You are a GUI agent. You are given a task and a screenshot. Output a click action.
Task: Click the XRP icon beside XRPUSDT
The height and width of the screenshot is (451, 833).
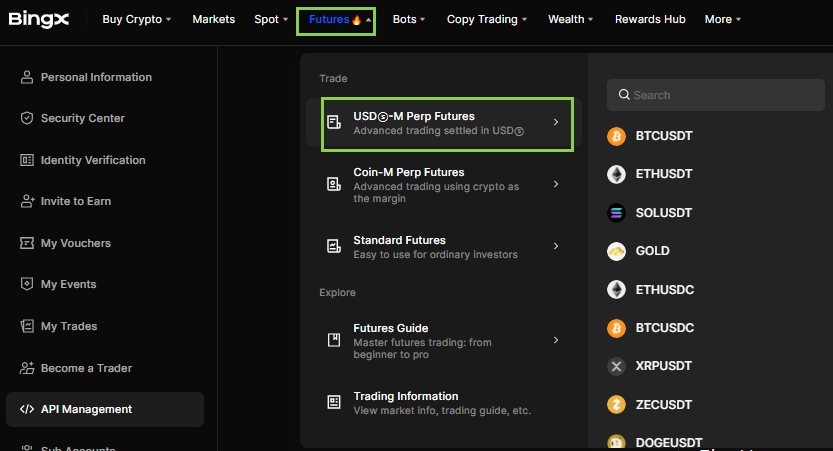tap(616, 366)
